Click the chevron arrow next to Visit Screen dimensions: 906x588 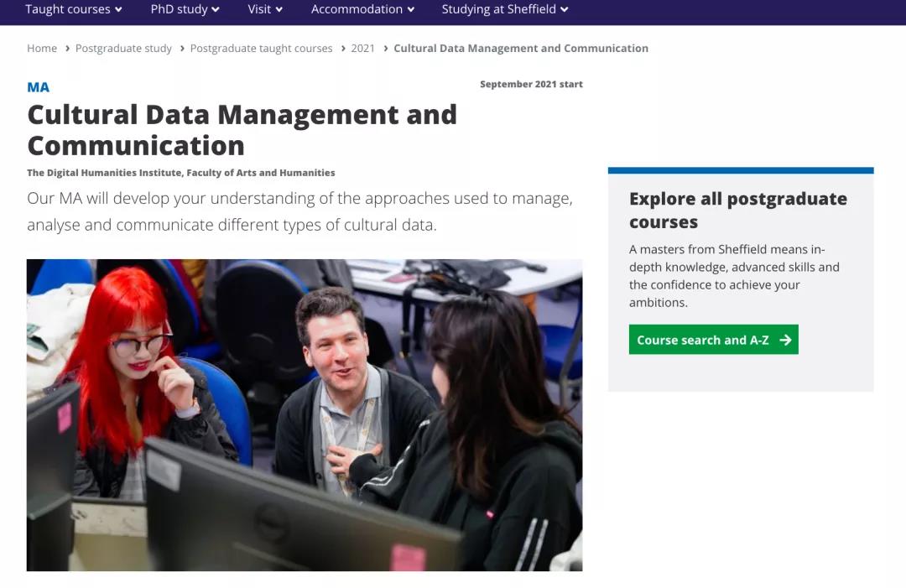[x=279, y=10]
